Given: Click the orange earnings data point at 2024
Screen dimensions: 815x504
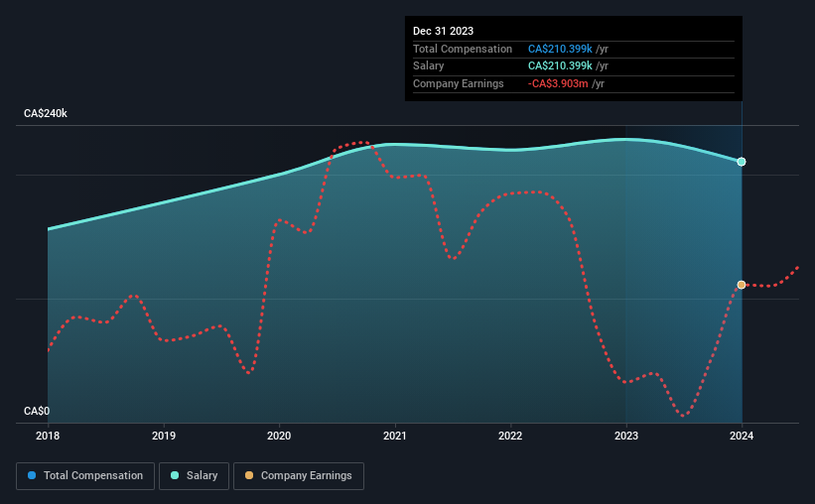Looking at the screenshot, I should point(742,285).
